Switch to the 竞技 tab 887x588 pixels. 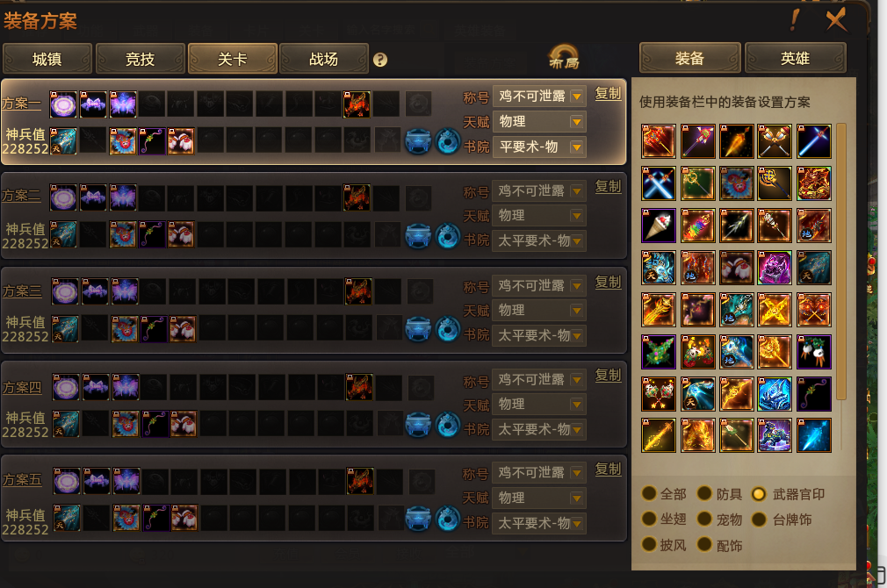click(x=141, y=59)
